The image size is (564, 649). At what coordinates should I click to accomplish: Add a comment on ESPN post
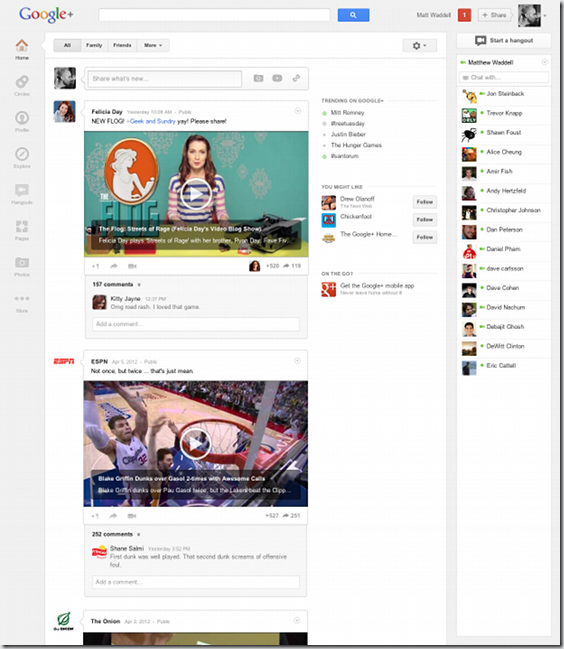pyautogui.click(x=195, y=582)
